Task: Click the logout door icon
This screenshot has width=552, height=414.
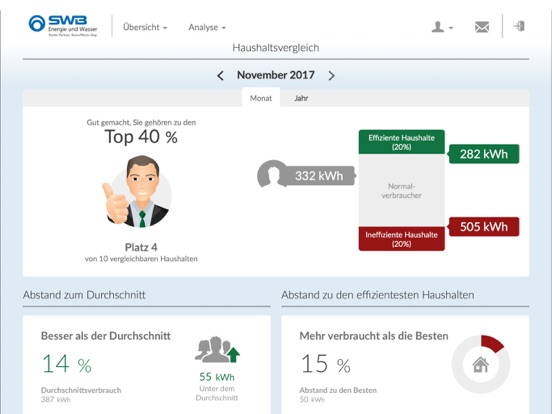Action: coord(519,26)
